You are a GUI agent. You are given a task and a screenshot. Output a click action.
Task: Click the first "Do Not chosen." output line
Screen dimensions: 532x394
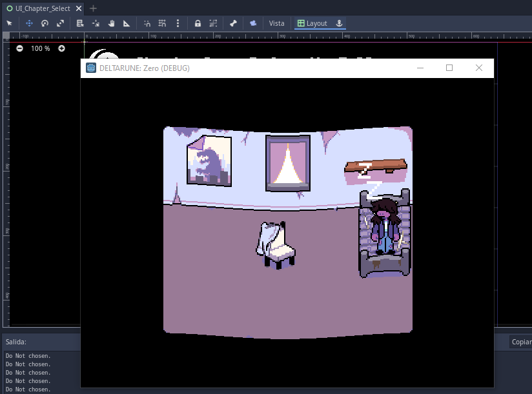click(28, 356)
